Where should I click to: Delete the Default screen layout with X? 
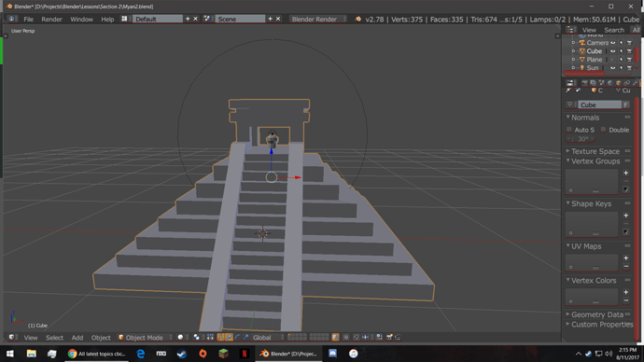coord(195,19)
